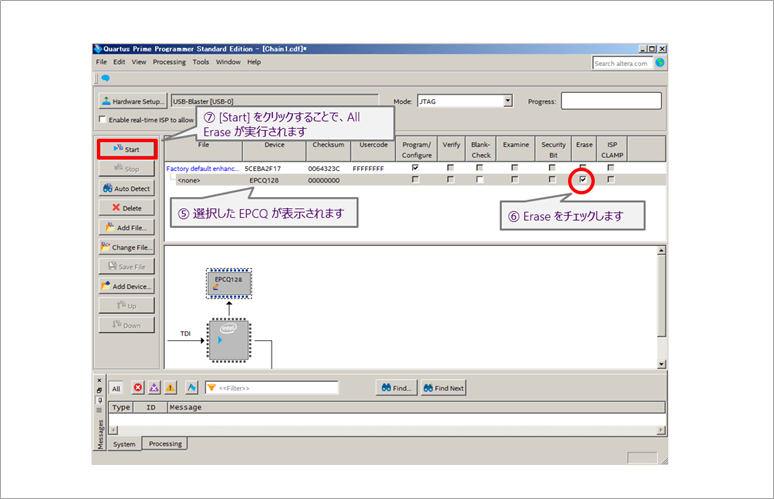
Task: Switch to the System messages tab
Action: pos(124,444)
